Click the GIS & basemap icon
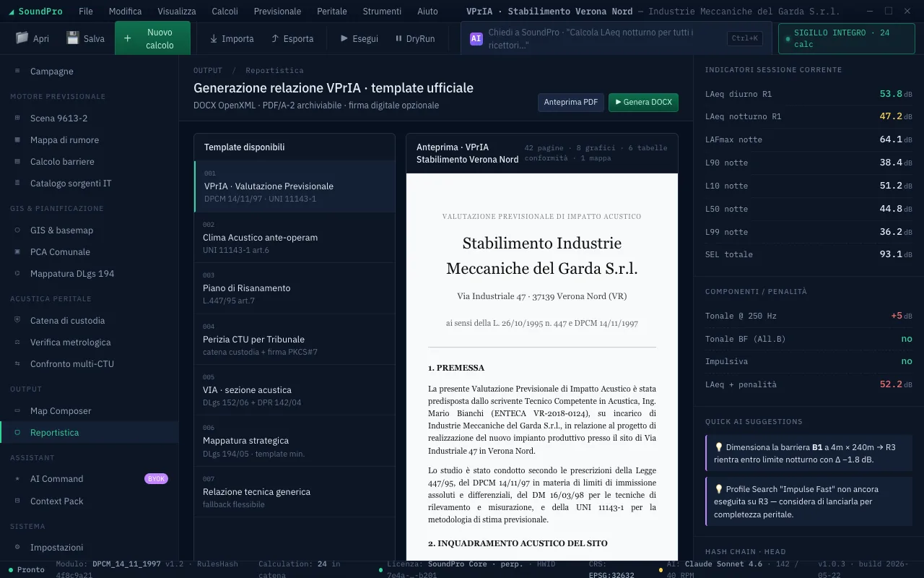Viewport: 924px width, 578px height. coord(17,230)
